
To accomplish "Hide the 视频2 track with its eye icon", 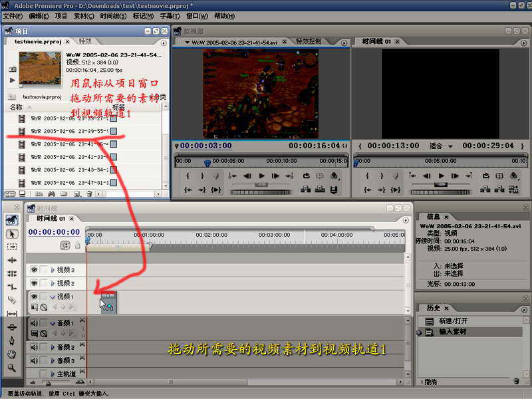I will click(x=34, y=283).
